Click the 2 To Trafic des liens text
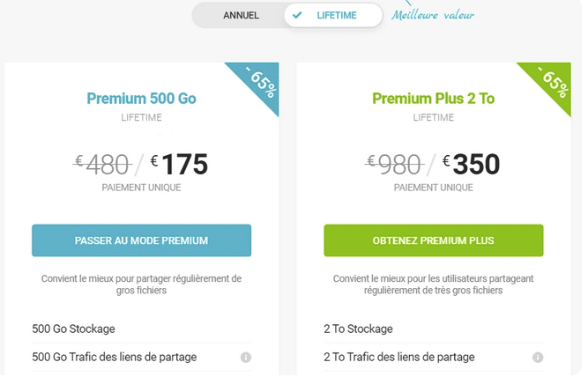The image size is (588, 377). point(399,357)
